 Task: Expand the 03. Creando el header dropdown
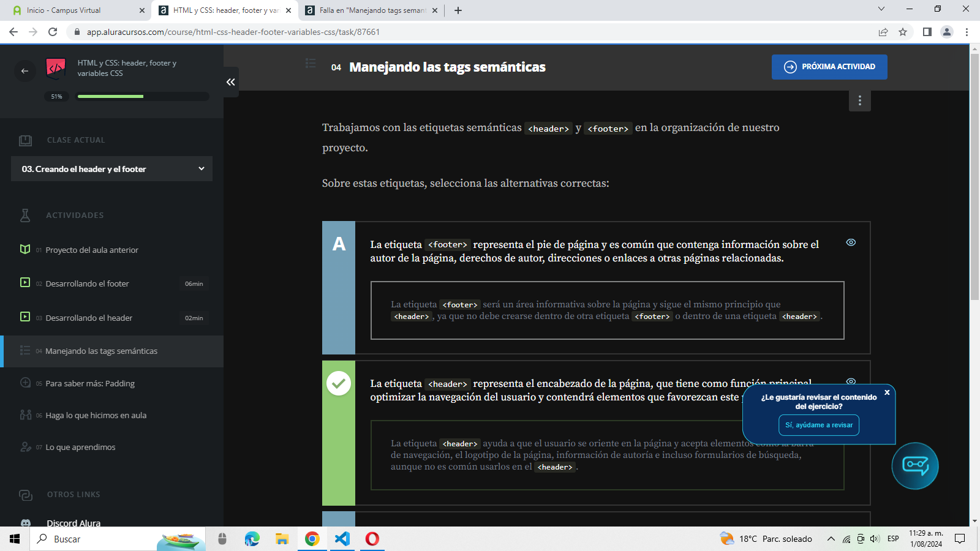pyautogui.click(x=111, y=169)
